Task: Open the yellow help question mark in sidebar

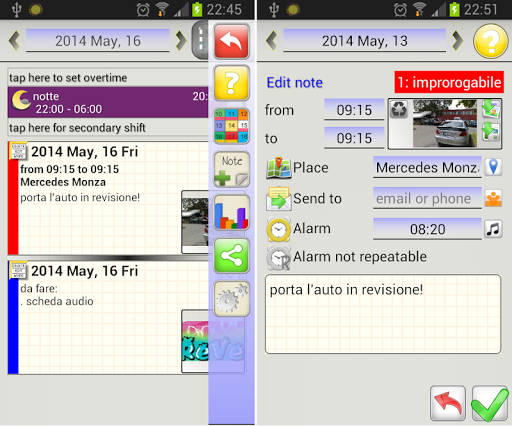Action: point(231,83)
